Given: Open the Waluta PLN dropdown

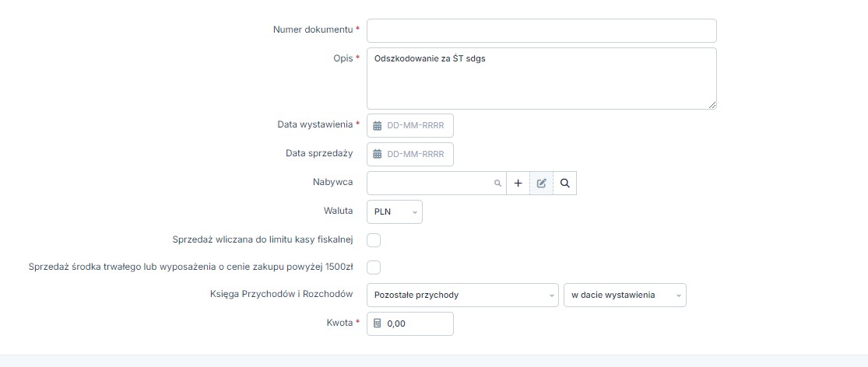Looking at the screenshot, I should coord(395,212).
